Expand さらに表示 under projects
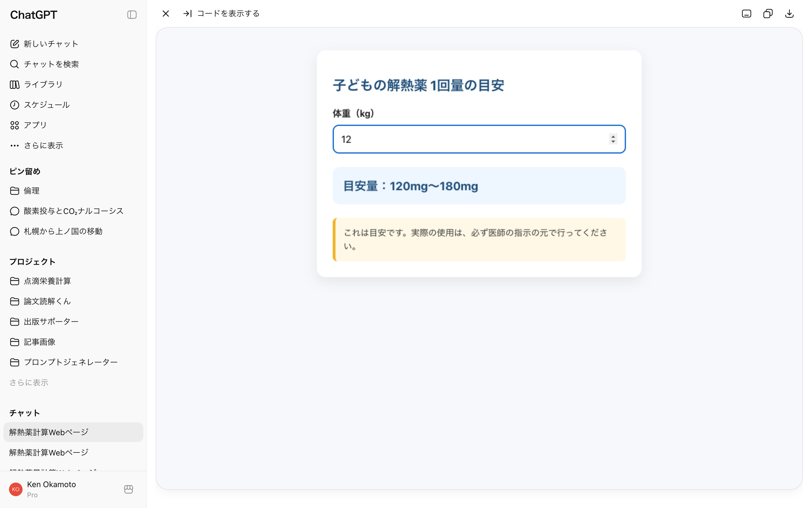The image size is (812, 508). coord(29,383)
